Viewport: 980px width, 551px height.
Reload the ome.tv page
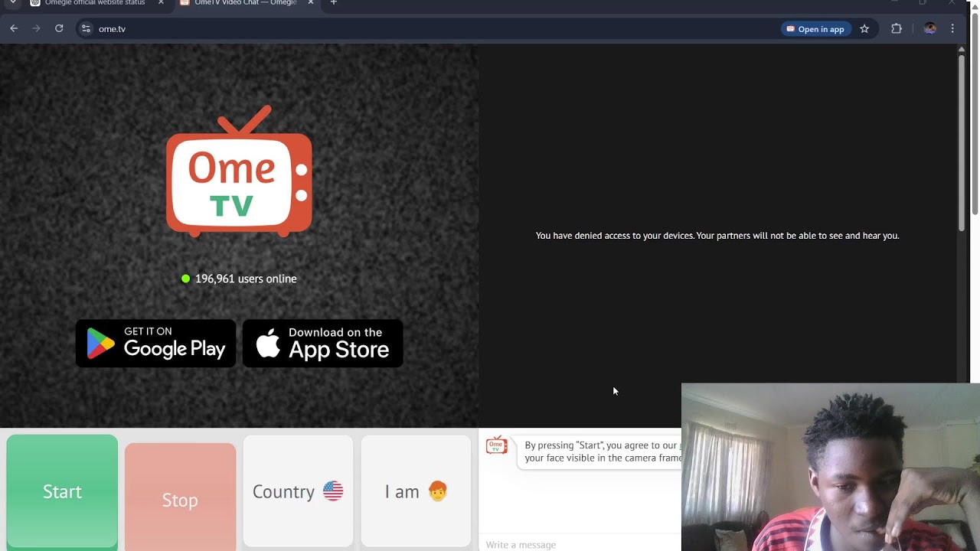pyautogui.click(x=59, y=28)
